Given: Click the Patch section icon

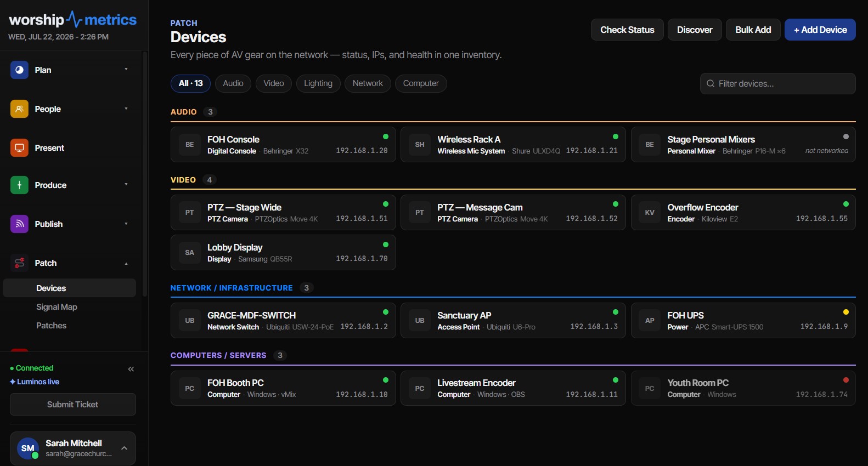Looking at the screenshot, I should pos(19,263).
